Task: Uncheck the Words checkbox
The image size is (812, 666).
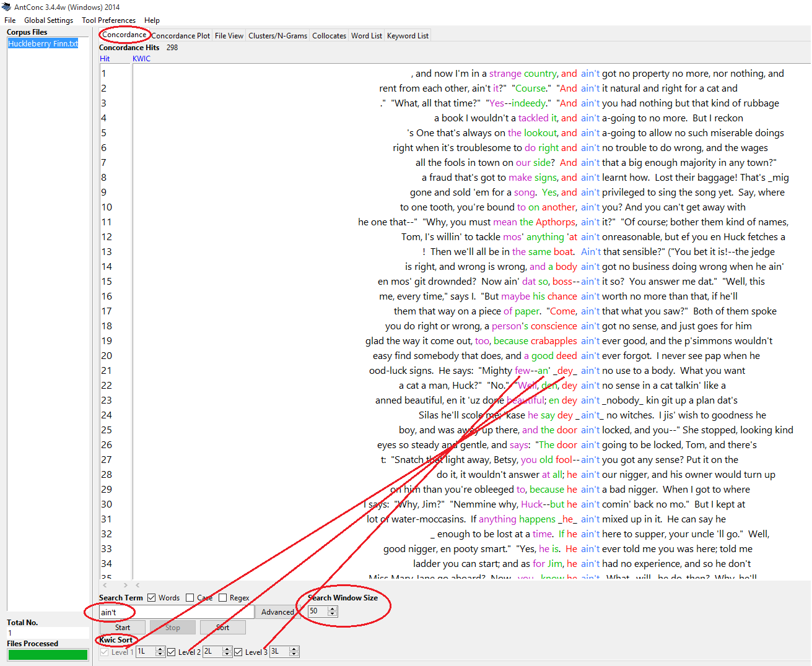Action: (x=152, y=598)
